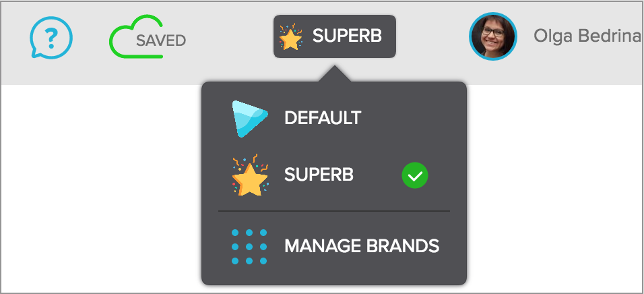The height and width of the screenshot is (294, 644).
Task: Click the SUPERB star icon in dropdown list
Action: click(x=250, y=175)
